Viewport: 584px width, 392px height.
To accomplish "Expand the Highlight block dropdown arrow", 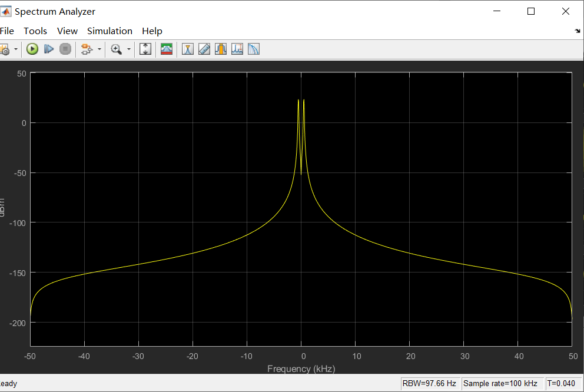I will (99, 49).
